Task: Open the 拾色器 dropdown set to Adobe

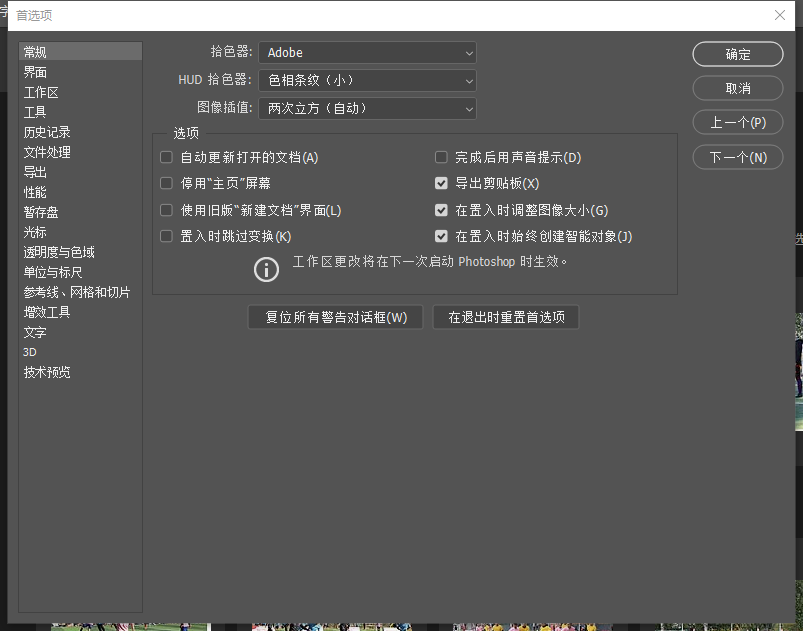Action: 367,52
